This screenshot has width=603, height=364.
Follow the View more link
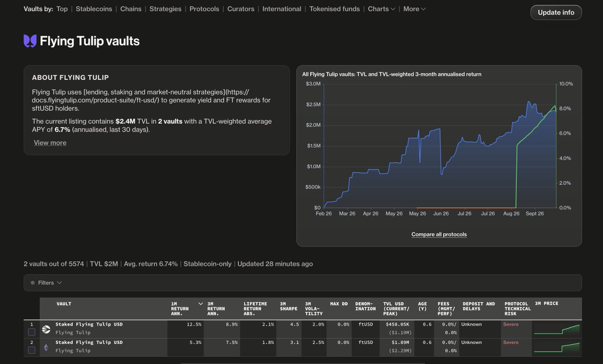[50, 143]
